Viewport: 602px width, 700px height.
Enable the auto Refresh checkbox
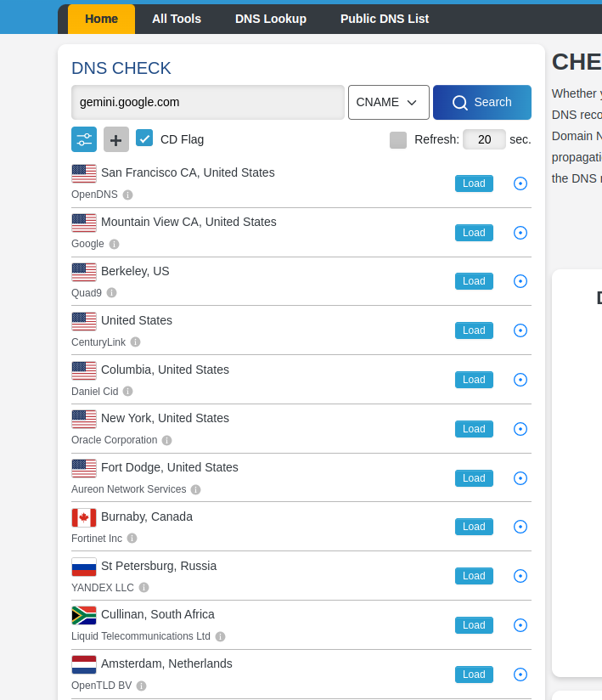398,139
